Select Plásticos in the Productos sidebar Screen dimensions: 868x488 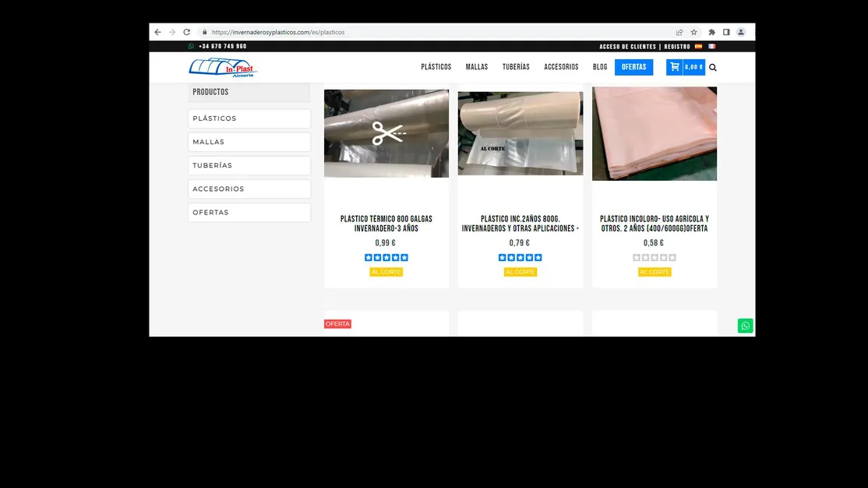249,118
